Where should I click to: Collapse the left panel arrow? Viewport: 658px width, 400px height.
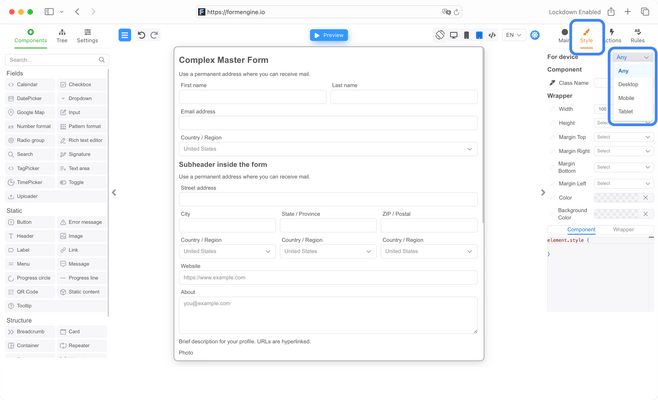[114, 192]
